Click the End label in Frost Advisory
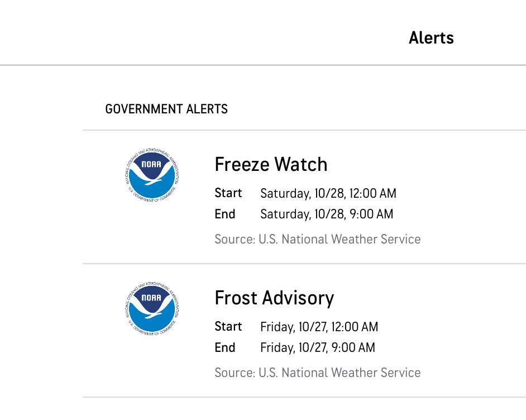This screenshot has width=526, height=420. (225, 348)
